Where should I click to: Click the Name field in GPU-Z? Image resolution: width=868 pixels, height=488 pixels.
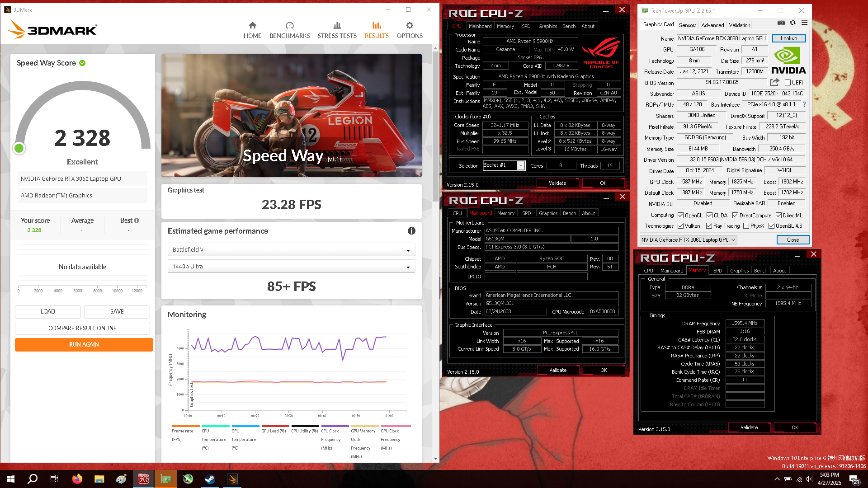tap(722, 38)
